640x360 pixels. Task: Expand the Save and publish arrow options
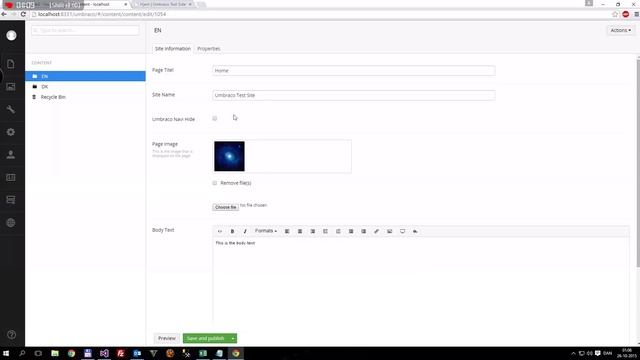click(233, 338)
